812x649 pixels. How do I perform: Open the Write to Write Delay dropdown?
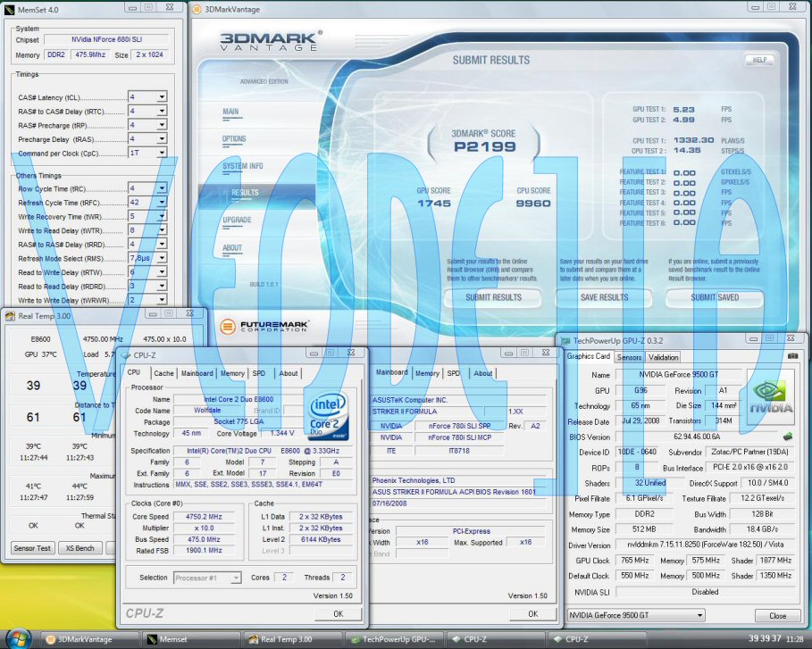pyautogui.click(x=162, y=300)
